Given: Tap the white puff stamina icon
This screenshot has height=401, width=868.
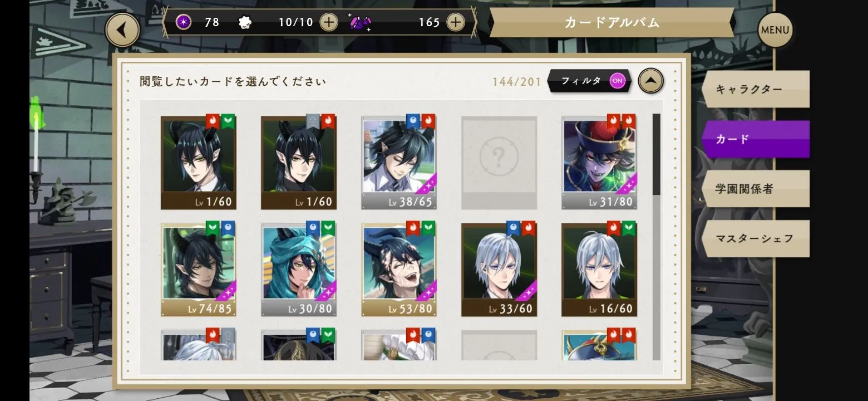Looking at the screenshot, I should click(244, 22).
